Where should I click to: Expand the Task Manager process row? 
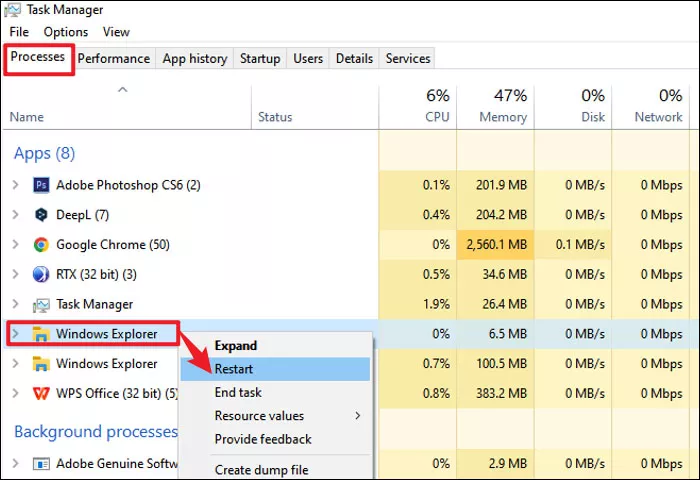[x=16, y=304]
